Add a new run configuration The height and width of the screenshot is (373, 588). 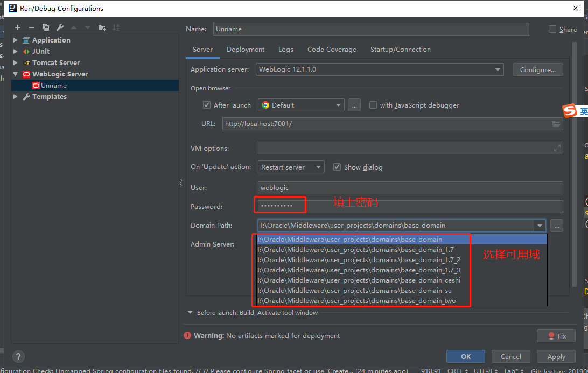click(18, 27)
